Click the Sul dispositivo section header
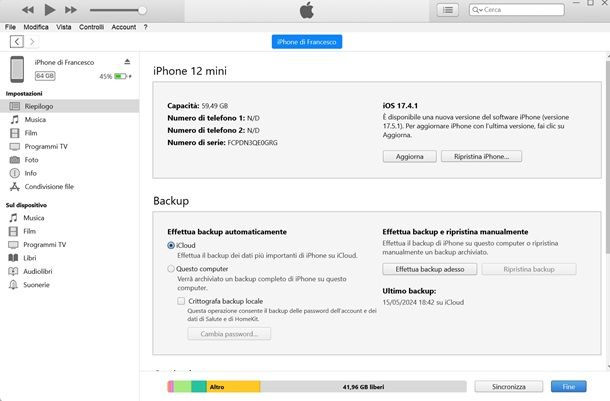Viewport: 610px width, 401px height. click(x=26, y=205)
